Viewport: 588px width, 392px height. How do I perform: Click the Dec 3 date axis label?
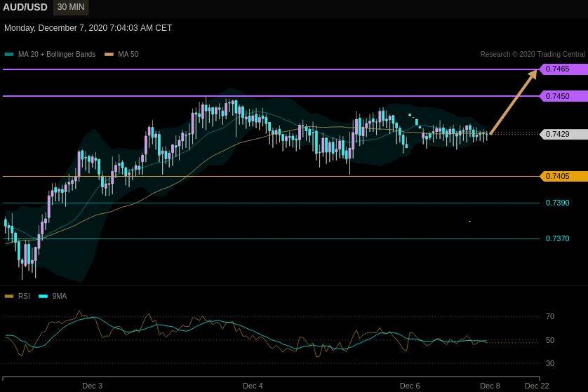pyautogui.click(x=92, y=386)
